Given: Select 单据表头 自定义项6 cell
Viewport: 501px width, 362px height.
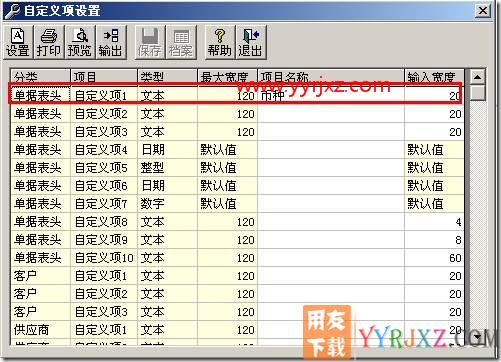Looking at the screenshot, I should [104, 186].
